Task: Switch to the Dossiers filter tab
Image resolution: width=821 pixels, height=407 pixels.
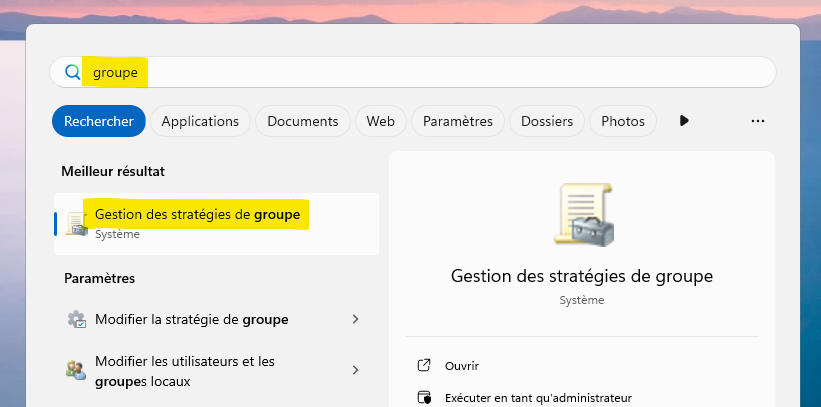Action: 547,121
